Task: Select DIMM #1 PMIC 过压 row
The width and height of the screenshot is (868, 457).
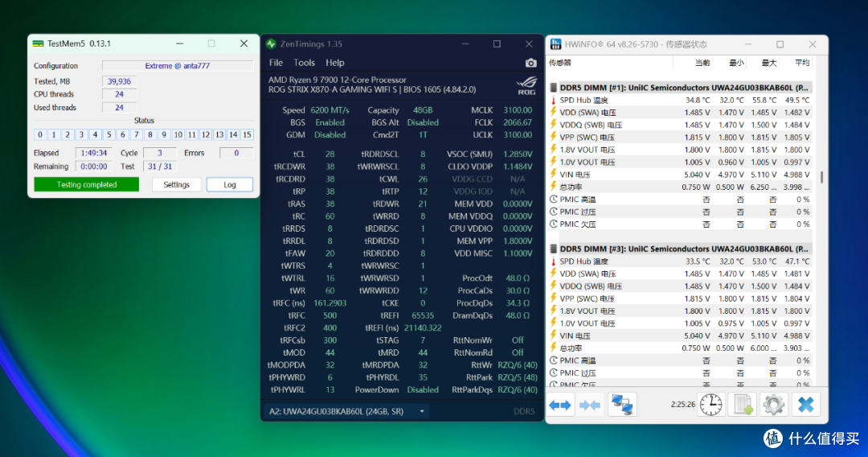Action: [681, 212]
